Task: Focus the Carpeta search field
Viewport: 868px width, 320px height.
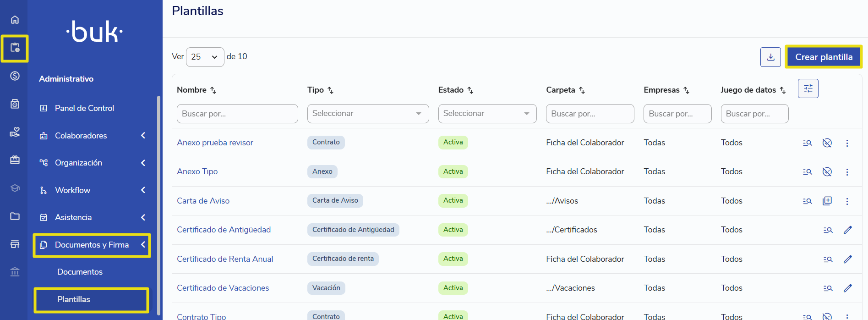Action: pos(590,114)
